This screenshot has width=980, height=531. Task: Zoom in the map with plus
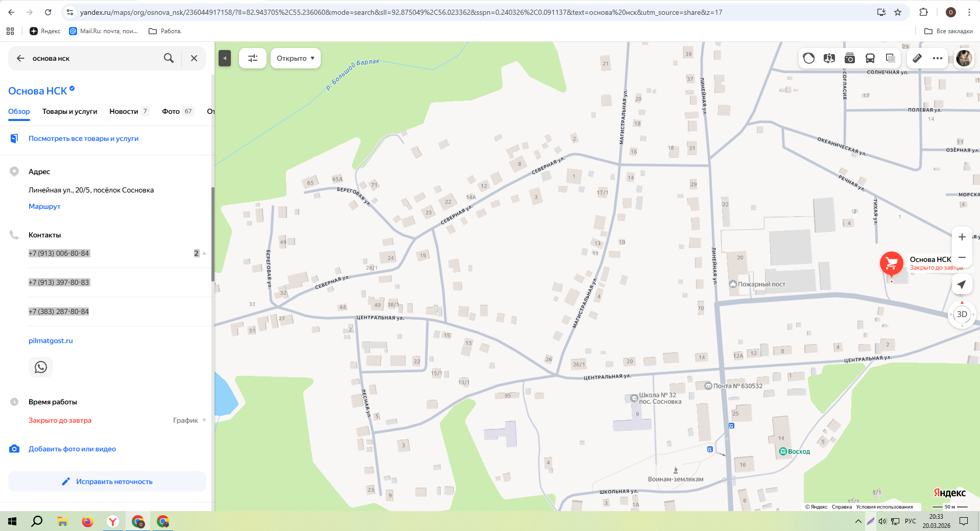point(962,237)
